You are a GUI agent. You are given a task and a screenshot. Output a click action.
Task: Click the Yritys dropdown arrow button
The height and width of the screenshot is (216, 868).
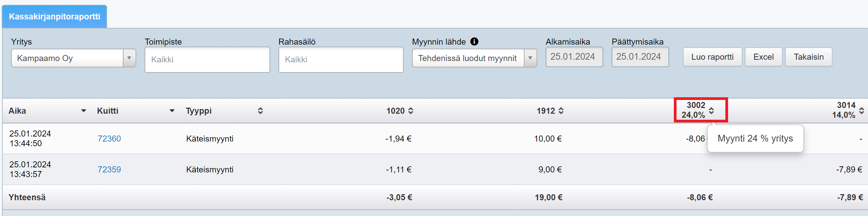coord(129,58)
